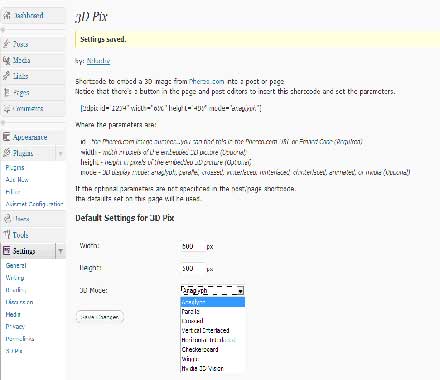Image resolution: width=440 pixels, height=380 pixels.
Task: Click the Comments speech bubble icon
Action: pyautogui.click(x=7, y=109)
